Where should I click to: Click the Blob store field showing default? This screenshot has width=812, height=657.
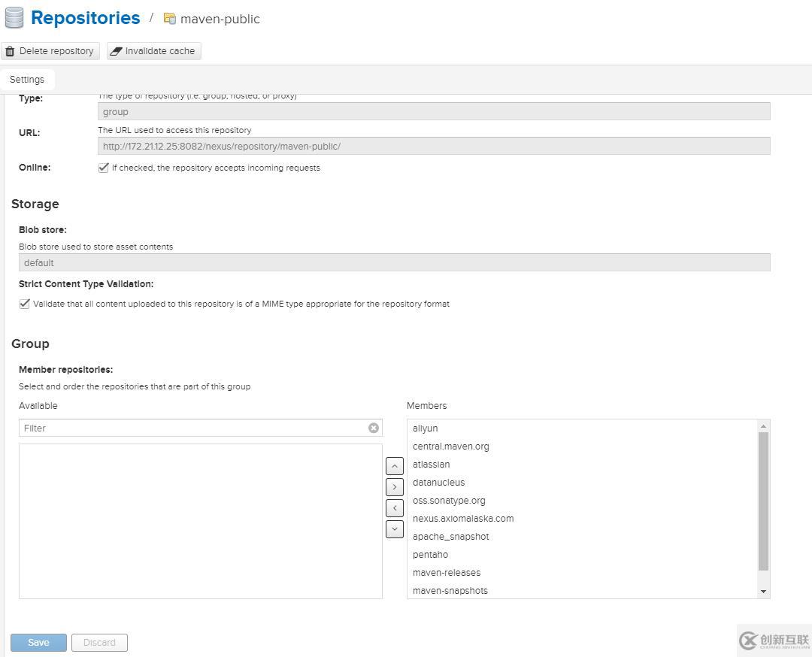(x=395, y=262)
